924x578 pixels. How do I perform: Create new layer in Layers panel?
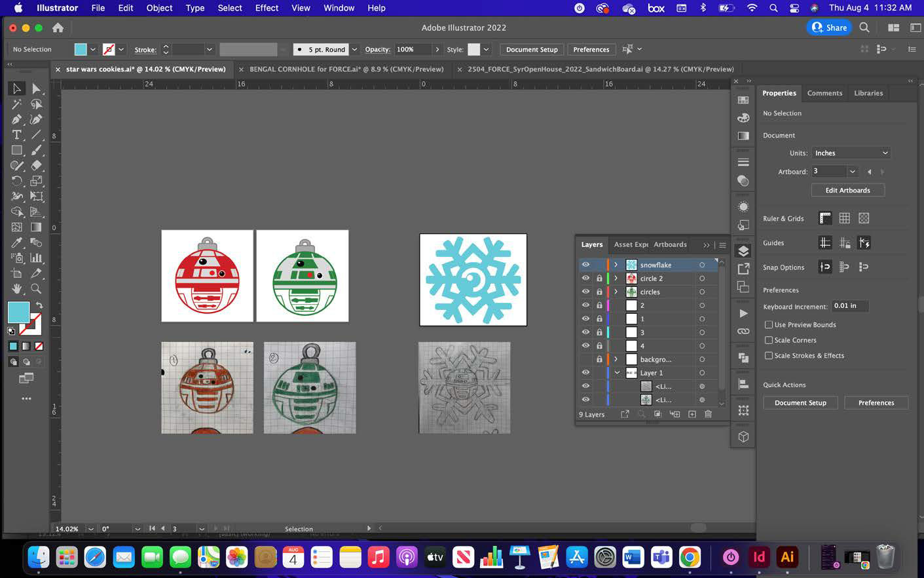click(x=692, y=414)
